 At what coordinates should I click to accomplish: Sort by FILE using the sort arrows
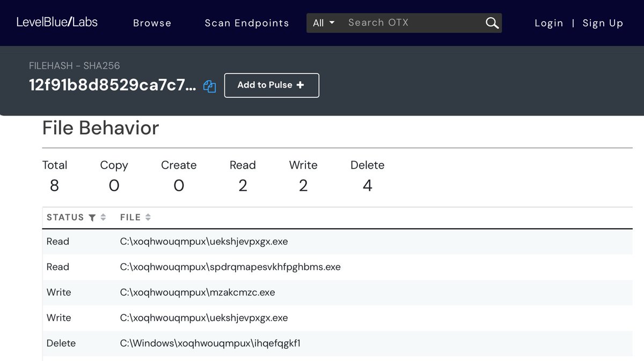(x=148, y=218)
